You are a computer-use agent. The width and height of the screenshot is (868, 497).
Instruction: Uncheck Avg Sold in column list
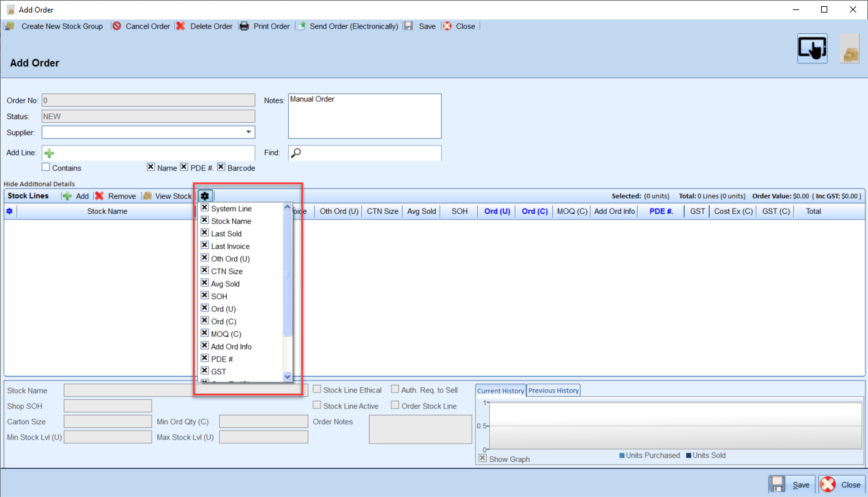click(x=205, y=283)
